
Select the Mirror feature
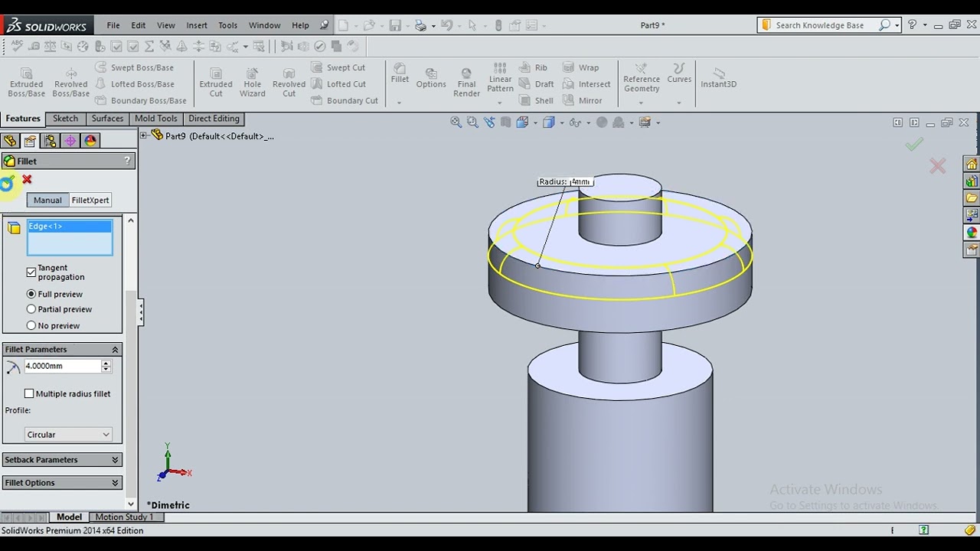[582, 100]
